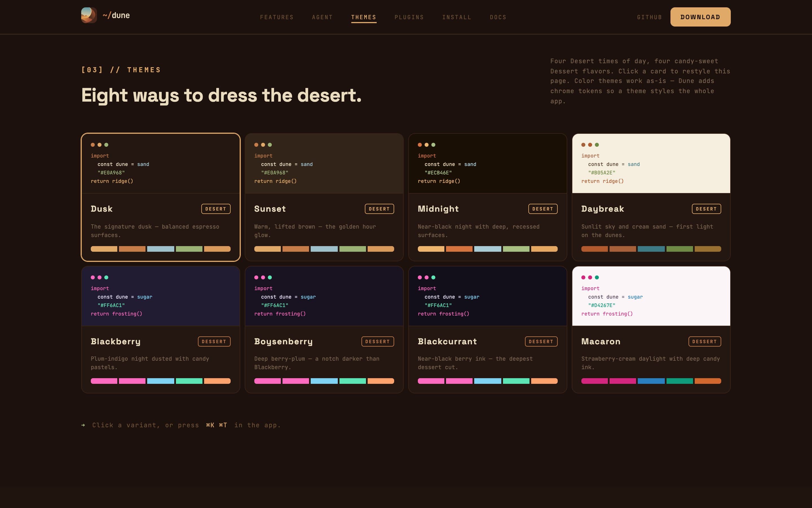Click the teal swatch under Daybreak
Image resolution: width=812 pixels, height=508 pixels.
651,249
